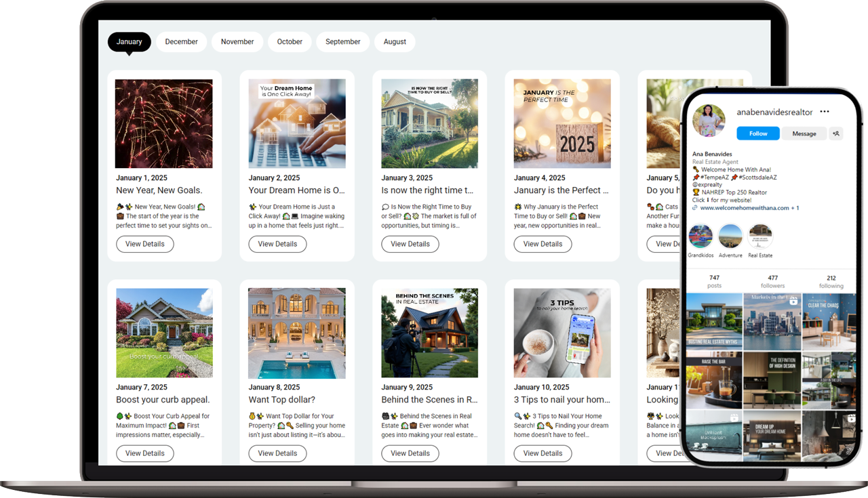Show the 477 followers list
Screen dimensions: 868x498
[x=772, y=281]
